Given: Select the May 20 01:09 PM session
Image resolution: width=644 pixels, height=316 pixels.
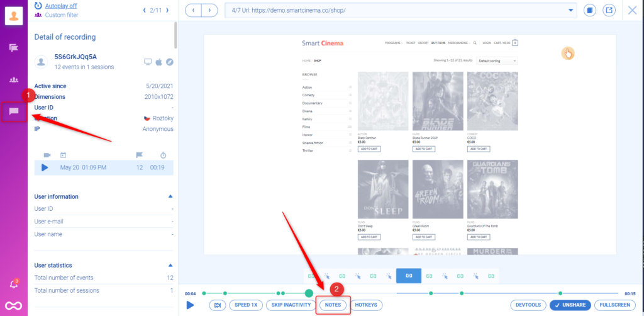Looking at the screenshot, I should [x=104, y=167].
